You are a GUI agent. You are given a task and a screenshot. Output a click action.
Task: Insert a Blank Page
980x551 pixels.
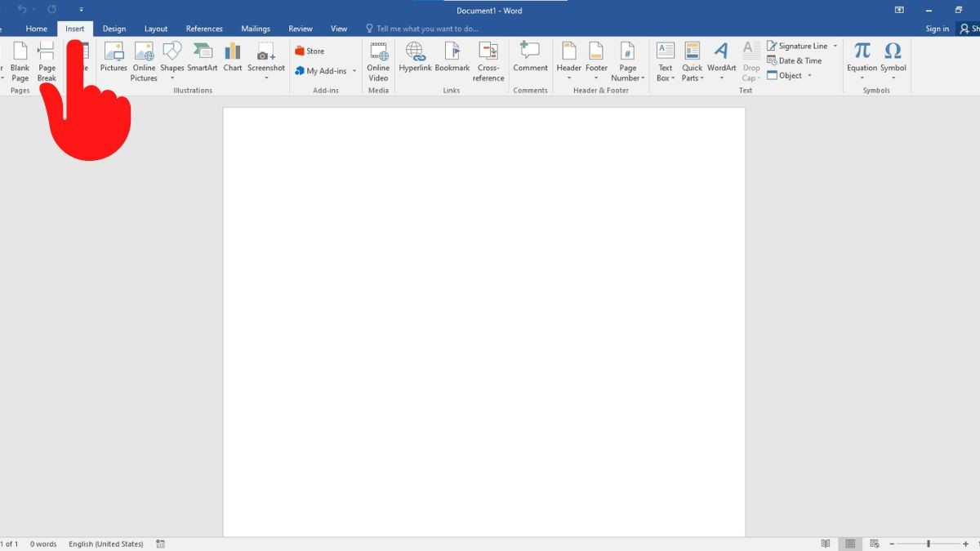tap(20, 61)
